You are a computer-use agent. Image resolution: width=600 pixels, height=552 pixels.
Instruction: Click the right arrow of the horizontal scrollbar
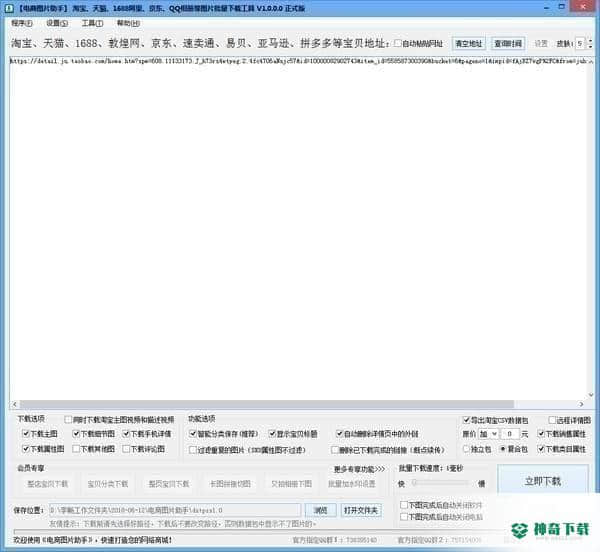click(x=581, y=404)
